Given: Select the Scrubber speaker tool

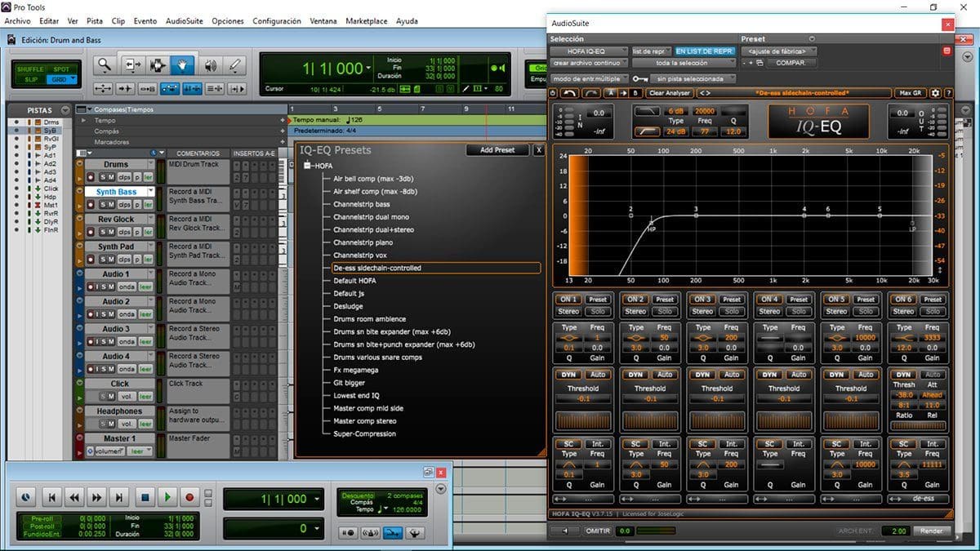Looking at the screenshot, I should 211,66.
